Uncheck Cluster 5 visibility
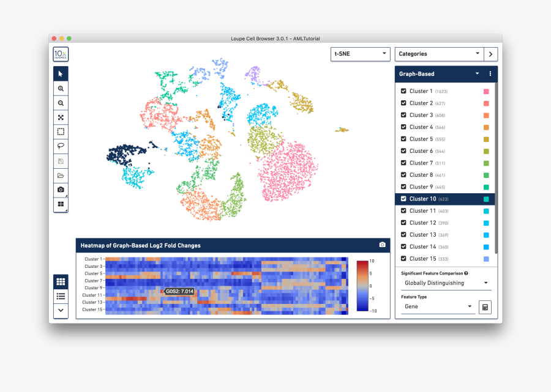This screenshot has height=392, width=551. coord(403,139)
